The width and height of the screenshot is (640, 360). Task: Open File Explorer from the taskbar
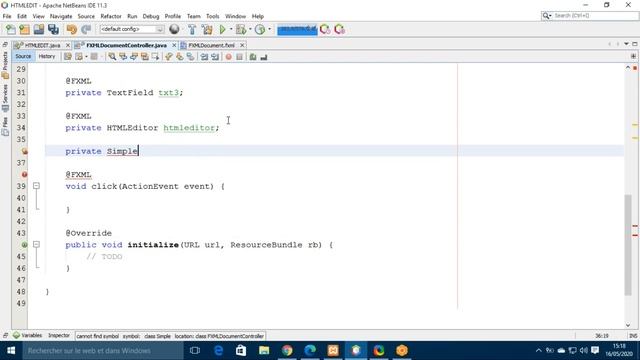point(264,351)
